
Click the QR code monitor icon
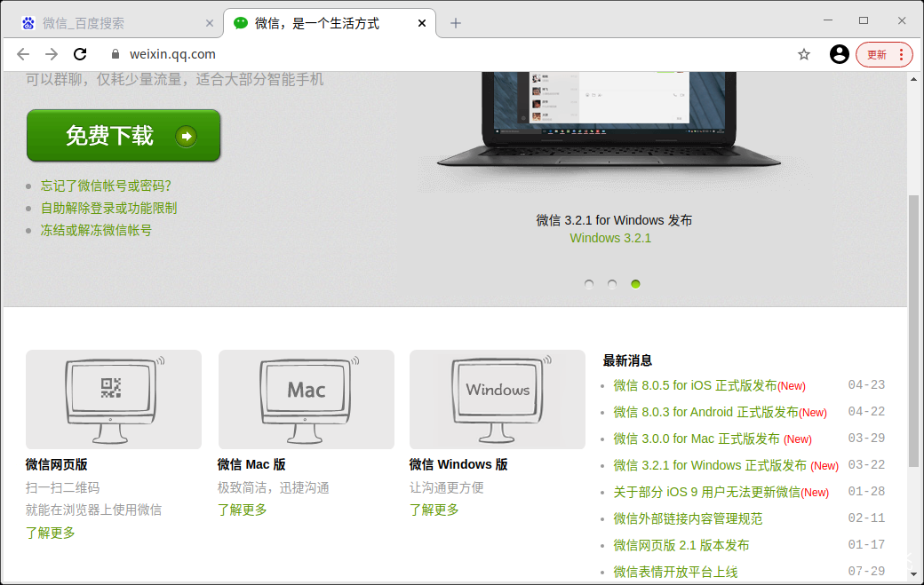coord(114,399)
